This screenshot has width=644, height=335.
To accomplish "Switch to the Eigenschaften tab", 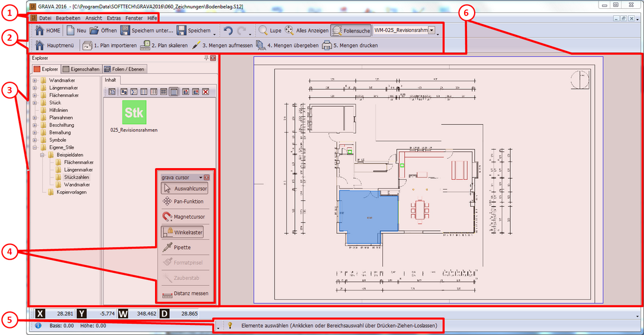I will pyautogui.click(x=81, y=69).
